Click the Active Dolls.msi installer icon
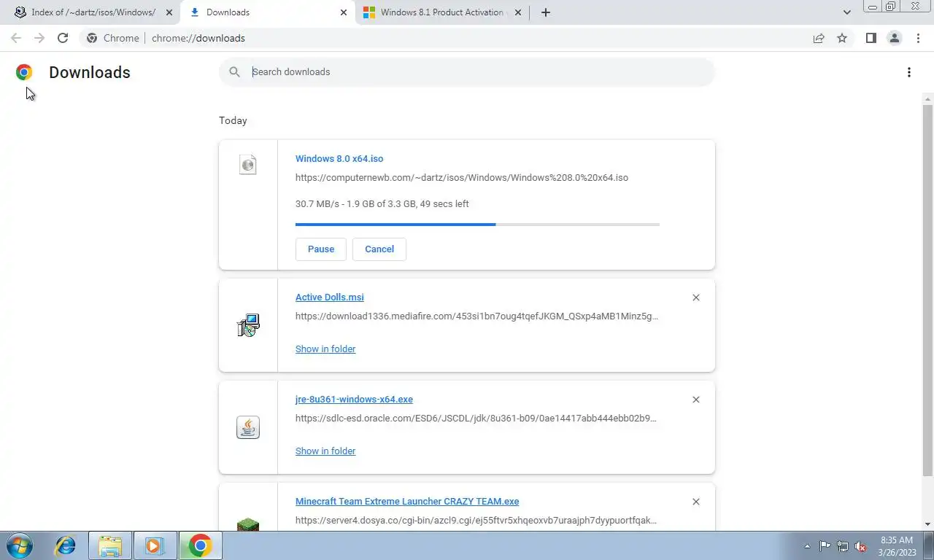Viewport: 934px width, 560px height. click(248, 325)
